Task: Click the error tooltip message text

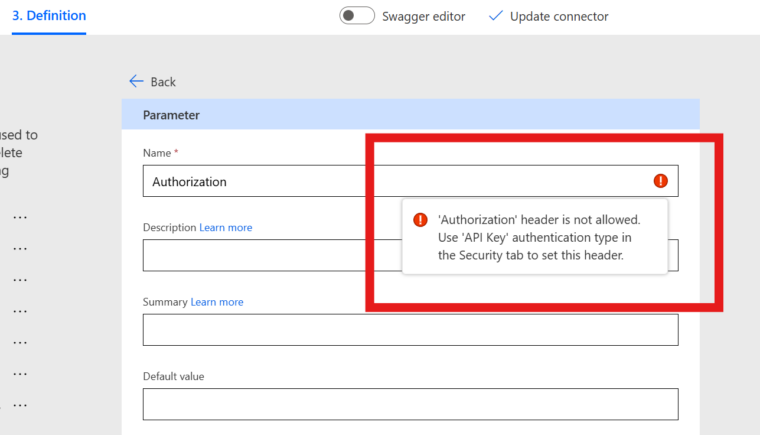Action: point(539,237)
